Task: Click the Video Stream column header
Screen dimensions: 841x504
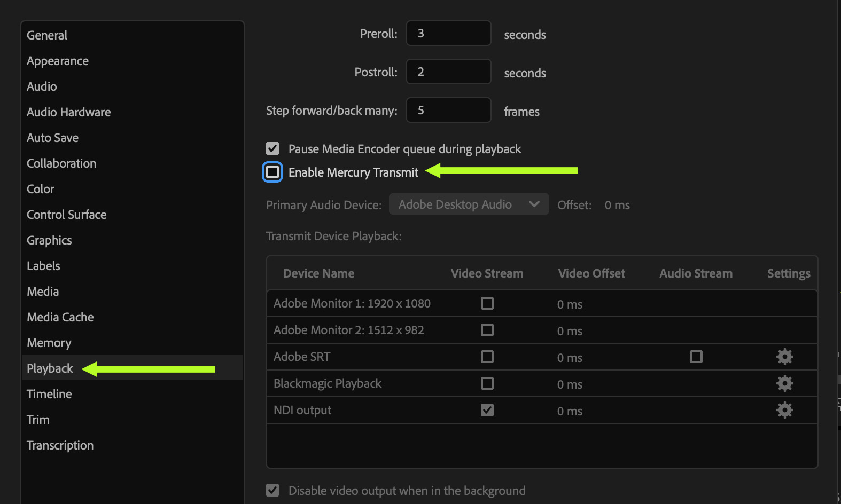Action: [487, 273]
